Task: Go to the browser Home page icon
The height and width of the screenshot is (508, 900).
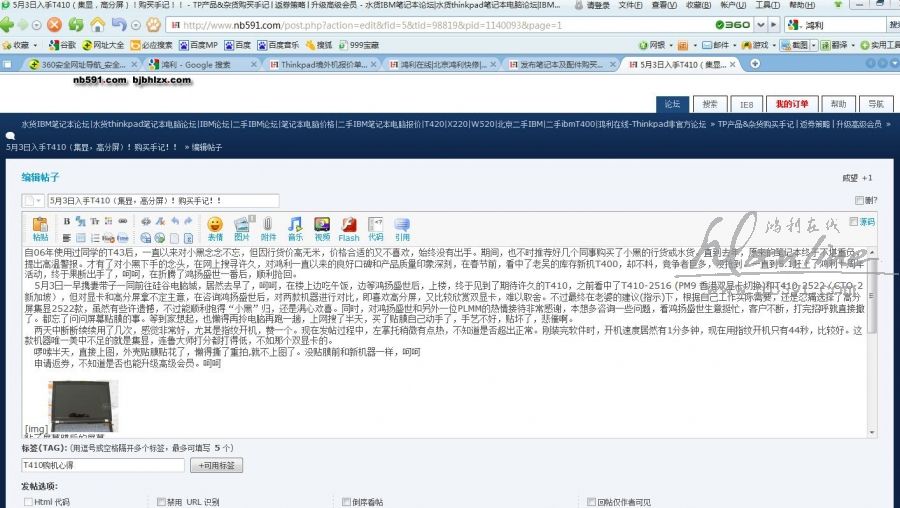Action: [x=98, y=25]
